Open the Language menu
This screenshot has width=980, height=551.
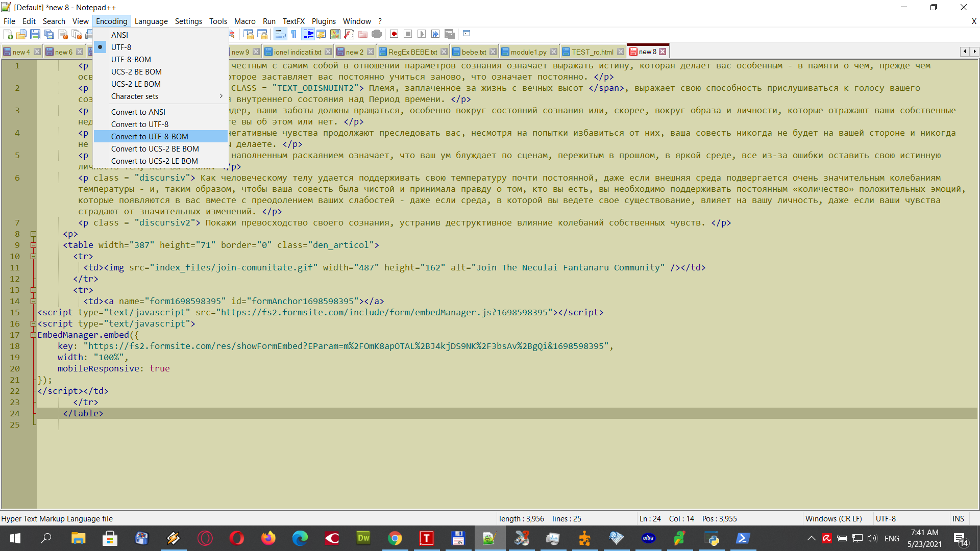pyautogui.click(x=151, y=21)
